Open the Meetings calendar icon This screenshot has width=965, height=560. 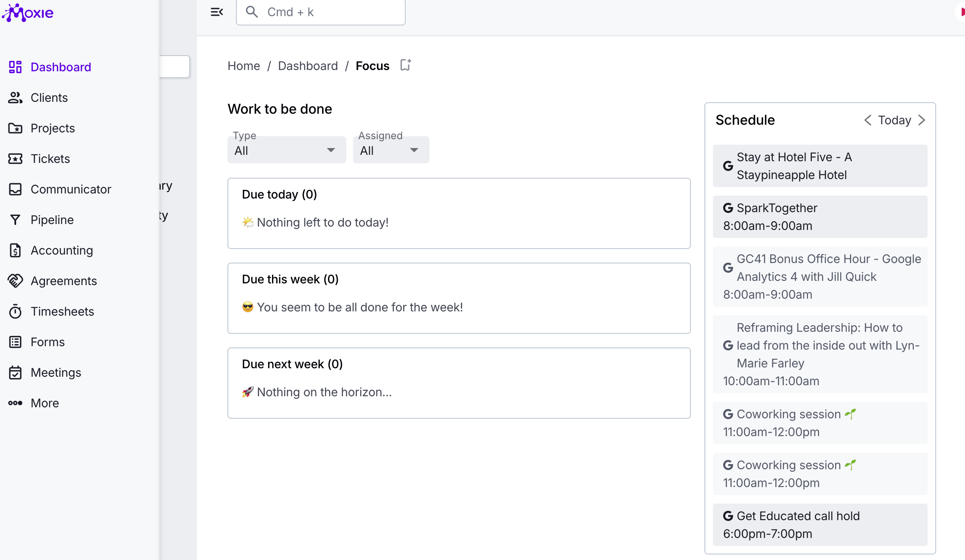pos(15,372)
